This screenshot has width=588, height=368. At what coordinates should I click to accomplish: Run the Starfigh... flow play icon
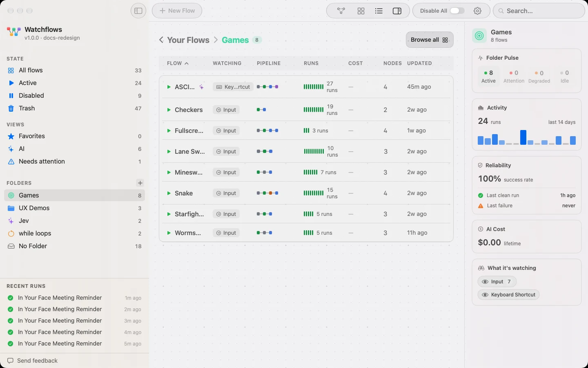point(169,214)
